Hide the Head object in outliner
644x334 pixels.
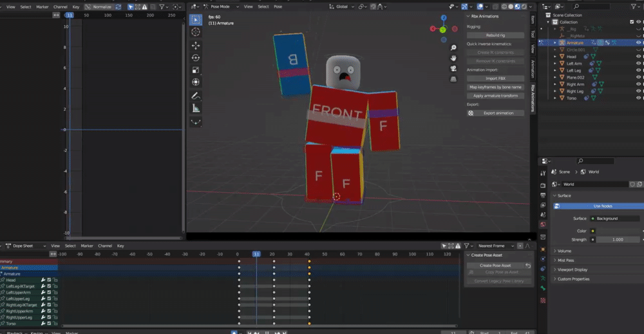(x=639, y=56)
